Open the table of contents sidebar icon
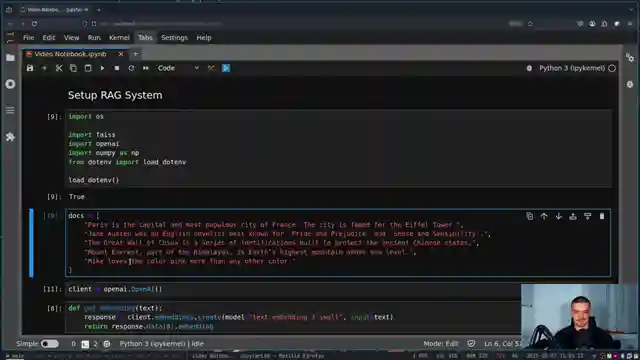This screenshot has height=360, width=640. (x=10, y=110)
